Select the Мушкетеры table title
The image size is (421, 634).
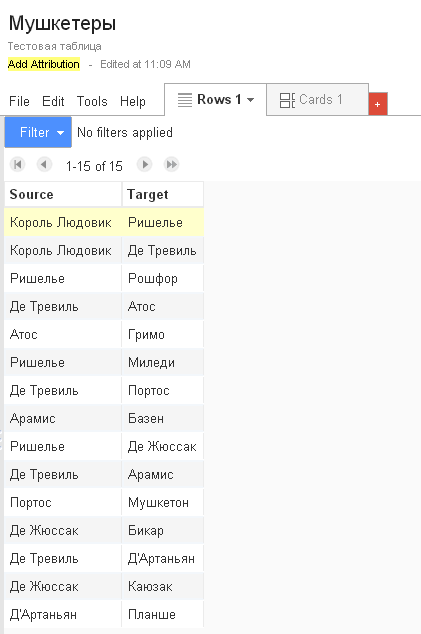click(x=62, y=23)
